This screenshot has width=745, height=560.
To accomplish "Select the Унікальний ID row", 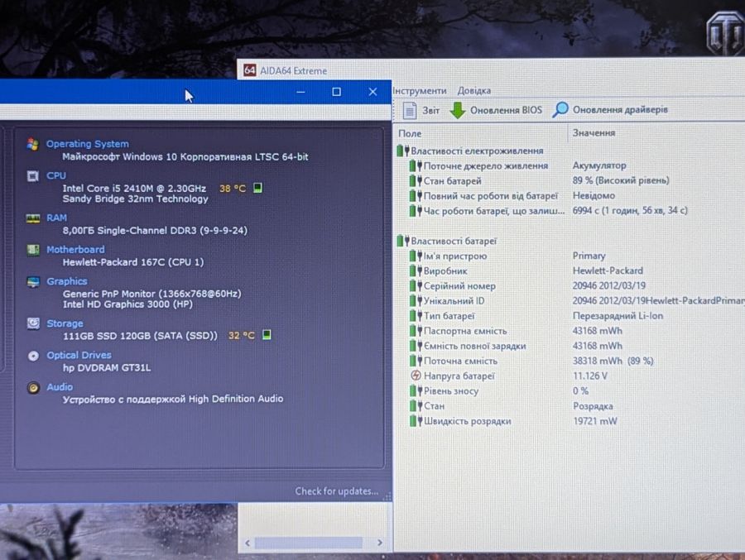I will (x=570, y=300).
